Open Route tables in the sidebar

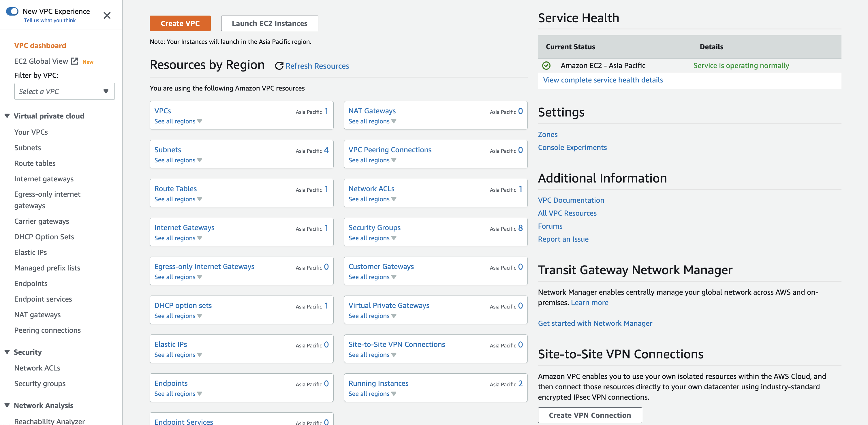pos(35,163)
